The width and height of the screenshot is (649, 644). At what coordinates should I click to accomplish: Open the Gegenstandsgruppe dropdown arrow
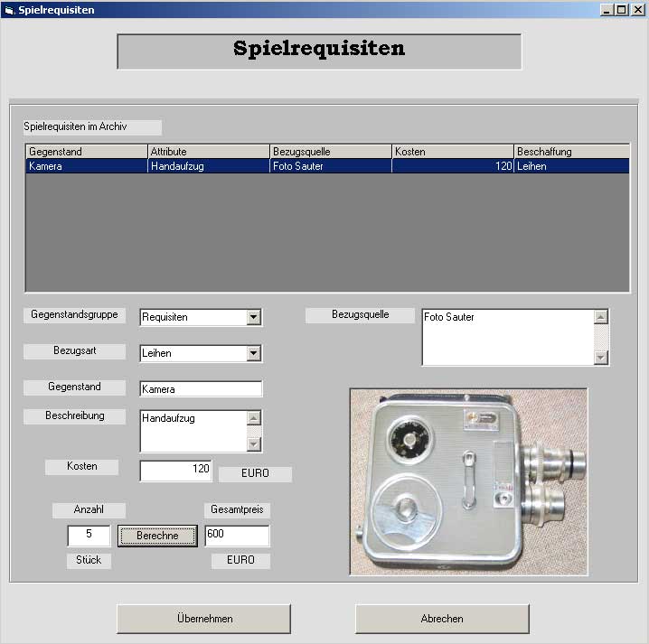point(254,317)
